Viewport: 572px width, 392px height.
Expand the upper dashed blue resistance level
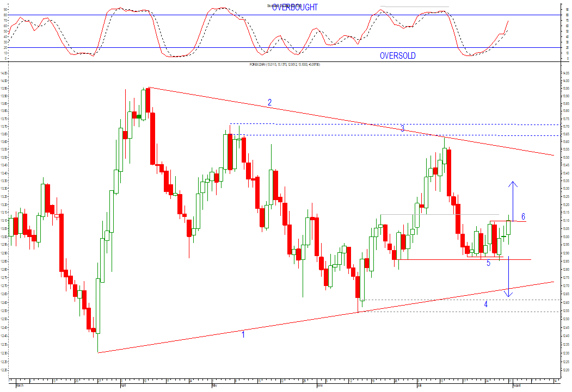click(327, 123)
